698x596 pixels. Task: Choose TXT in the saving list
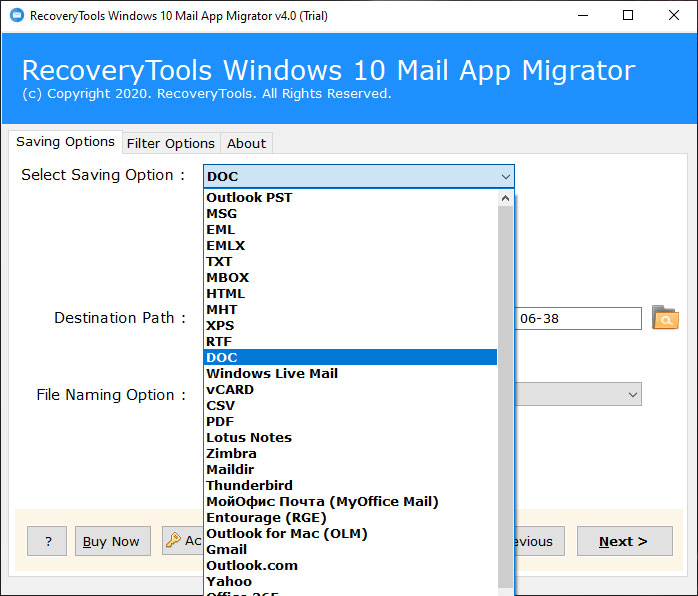[x=350, y=261]
